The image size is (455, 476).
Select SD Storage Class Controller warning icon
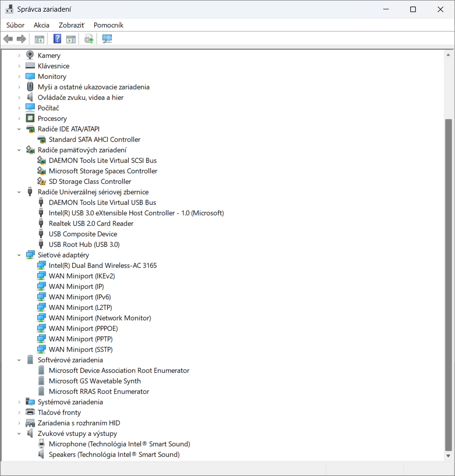[x=41, y=182]
